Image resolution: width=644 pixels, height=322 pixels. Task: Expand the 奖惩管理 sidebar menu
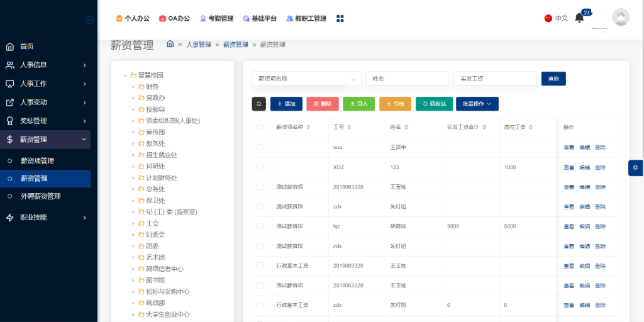45,121
